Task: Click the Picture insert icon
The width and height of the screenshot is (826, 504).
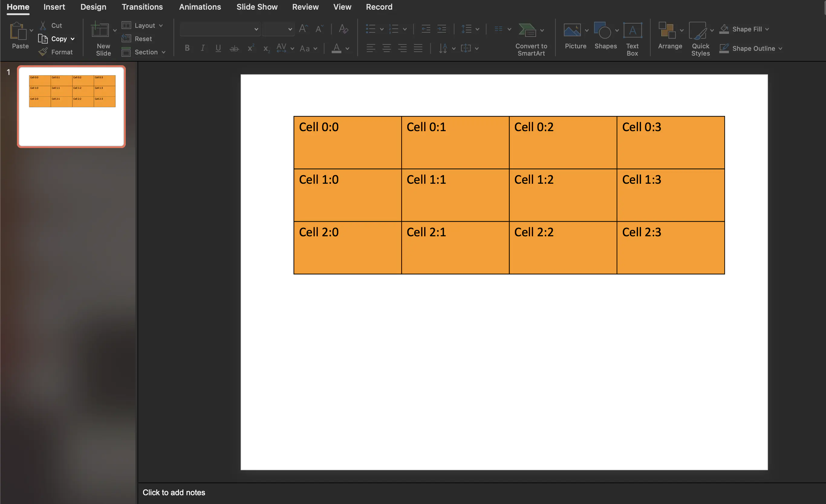Action: [x=572, y=31]
